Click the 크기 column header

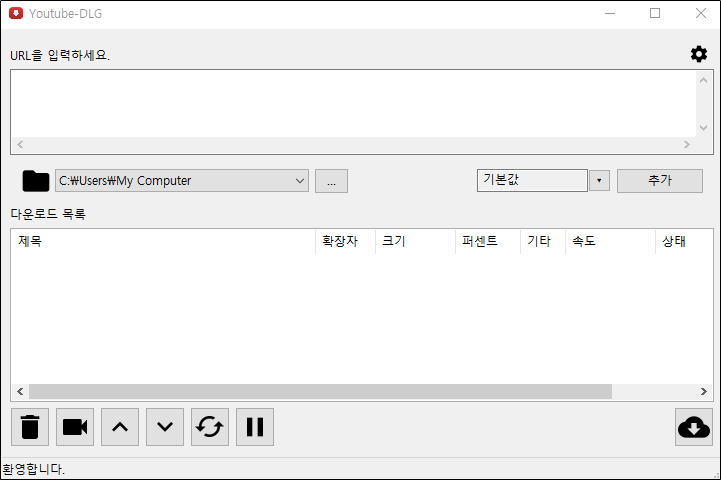(x=415, y=241)
